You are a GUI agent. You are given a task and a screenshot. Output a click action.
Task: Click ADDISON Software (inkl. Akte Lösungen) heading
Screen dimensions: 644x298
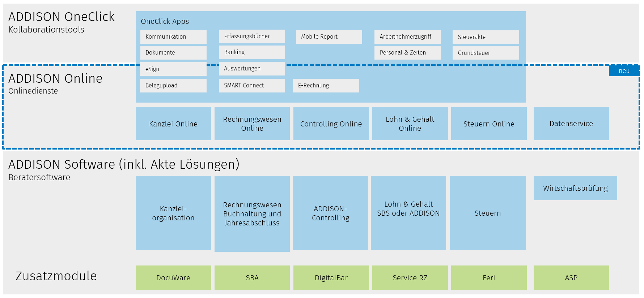tap(124, 164)
